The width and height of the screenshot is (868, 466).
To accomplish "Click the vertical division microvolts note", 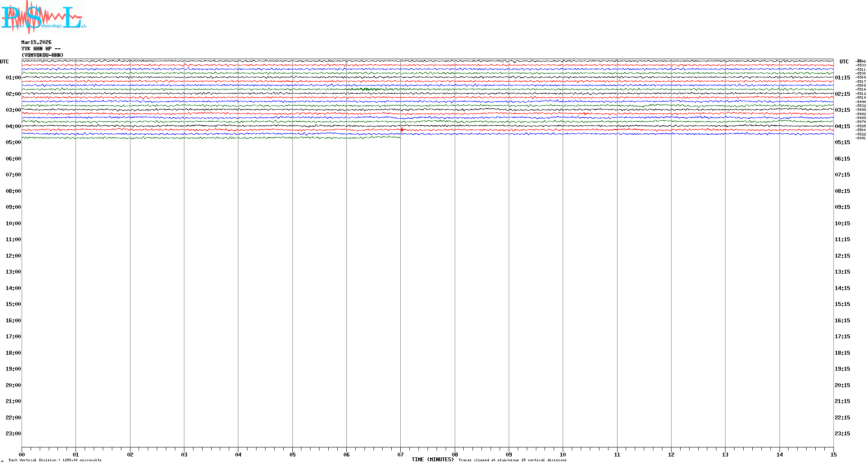I will tap(55, 460).
